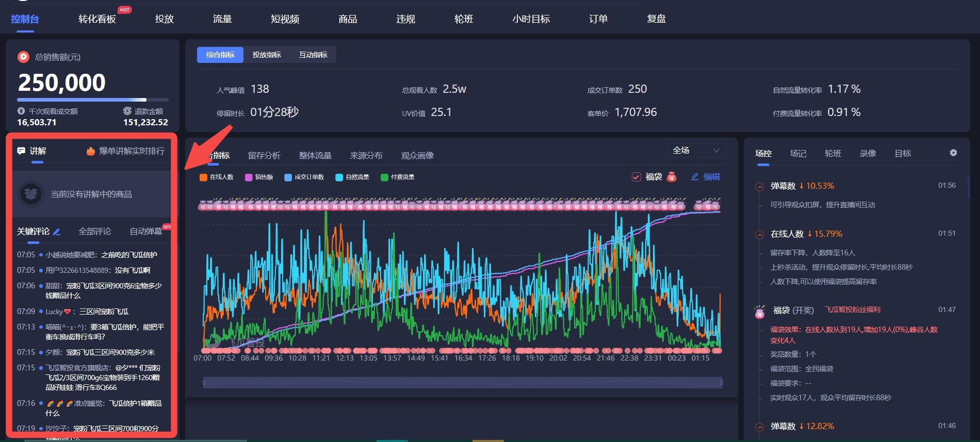Viewport: 980px width, 442px height.
Task: Click the flame icon for 爆单讲解实时排行
Action: tap(91, 151)
